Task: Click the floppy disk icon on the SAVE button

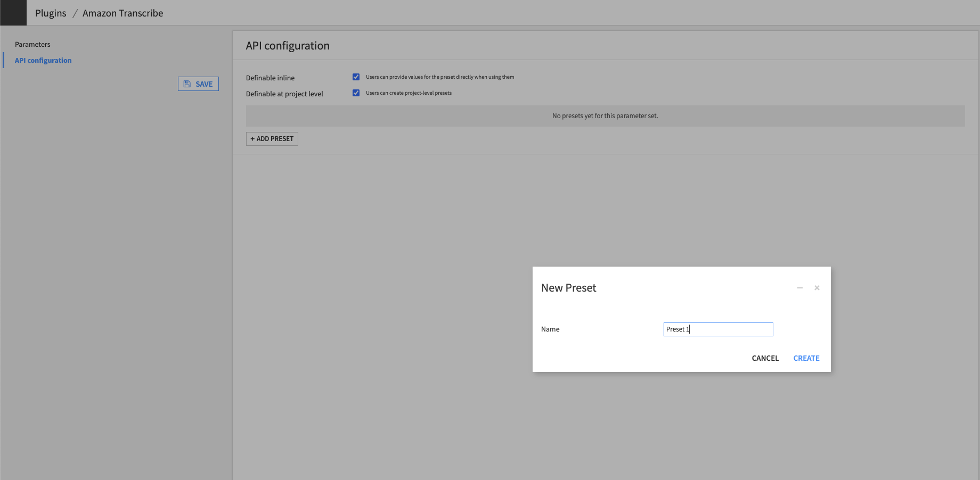Action: coord(187,84)
